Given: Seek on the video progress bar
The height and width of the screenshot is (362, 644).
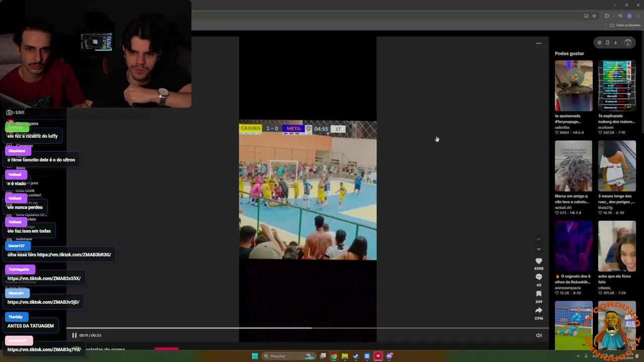Looking at the screenshot, I should 307,328.
